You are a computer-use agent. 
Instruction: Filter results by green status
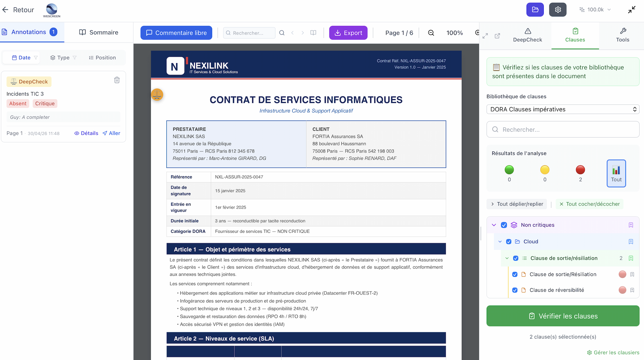point(509,173)
